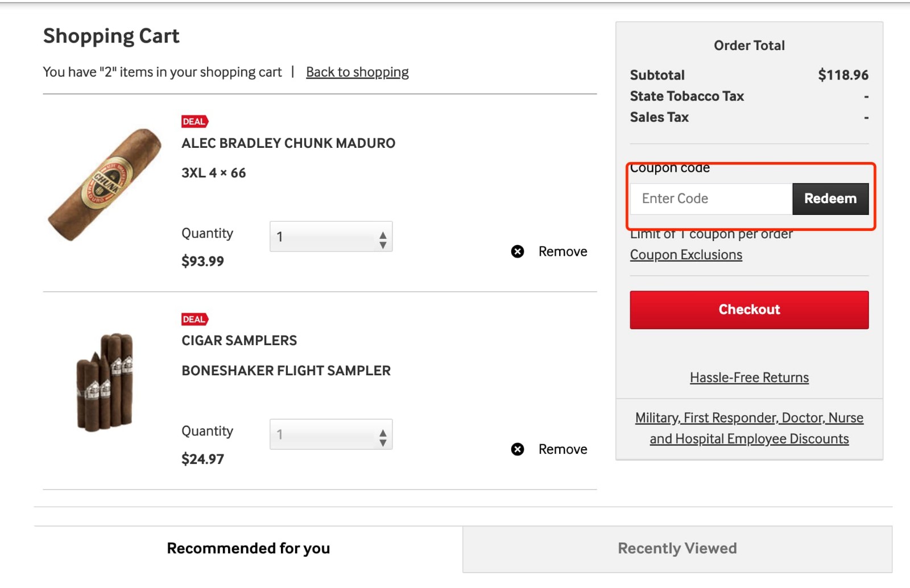This screenshot has width=910, height=588.
Task: Switch to the Recently Viewed tab
Action: pos(677,548)
